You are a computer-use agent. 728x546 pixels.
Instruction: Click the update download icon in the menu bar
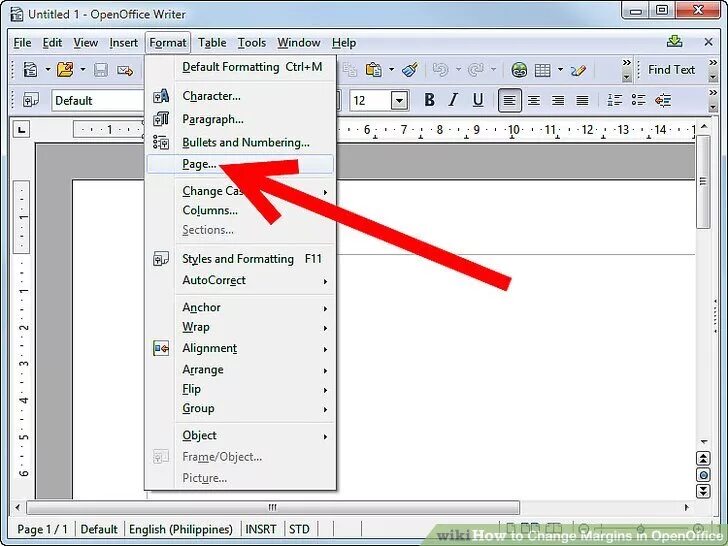(x=675, y=42)
